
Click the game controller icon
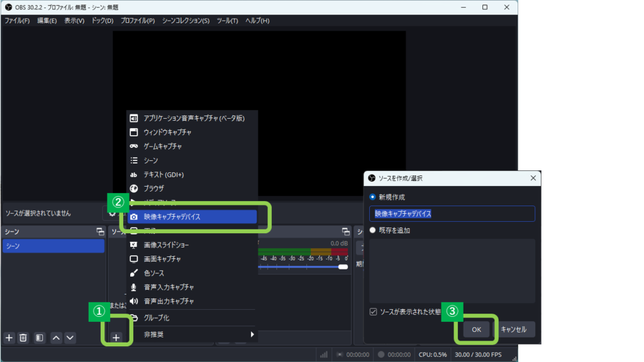point(134,146)
